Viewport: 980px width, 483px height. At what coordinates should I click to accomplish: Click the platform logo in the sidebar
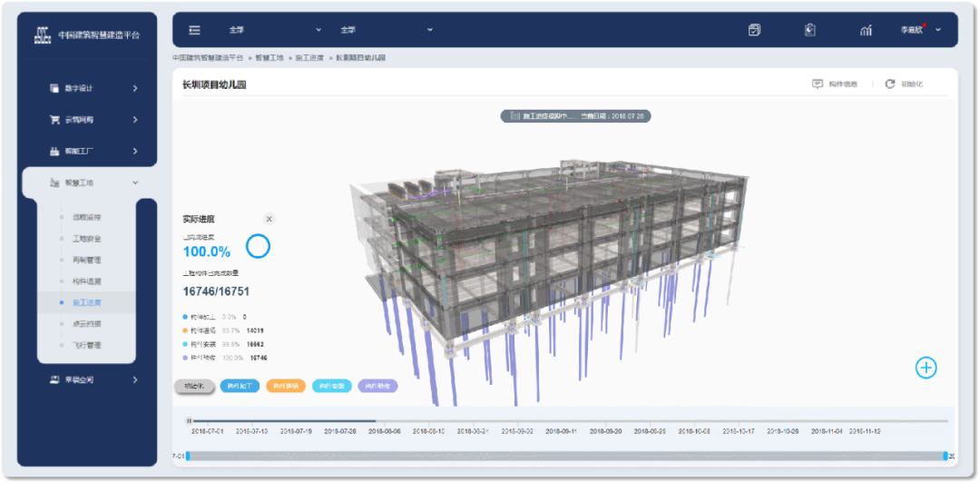(x=41, y=35)
